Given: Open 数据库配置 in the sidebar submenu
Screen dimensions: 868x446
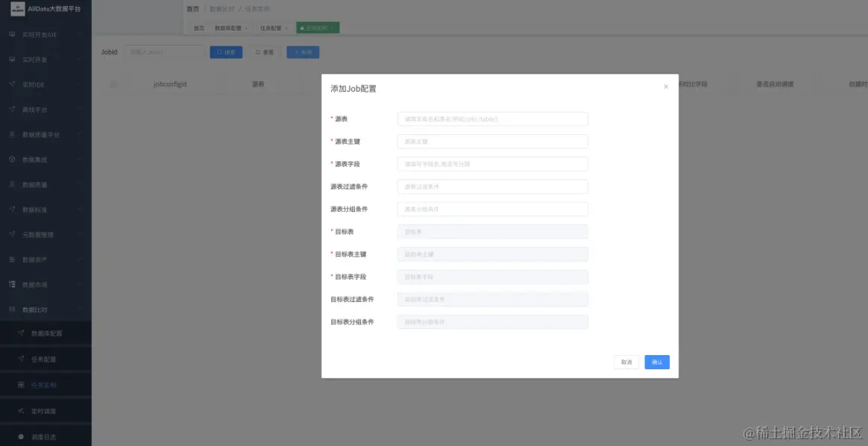Looking at the screenshot, I should 46,333.
